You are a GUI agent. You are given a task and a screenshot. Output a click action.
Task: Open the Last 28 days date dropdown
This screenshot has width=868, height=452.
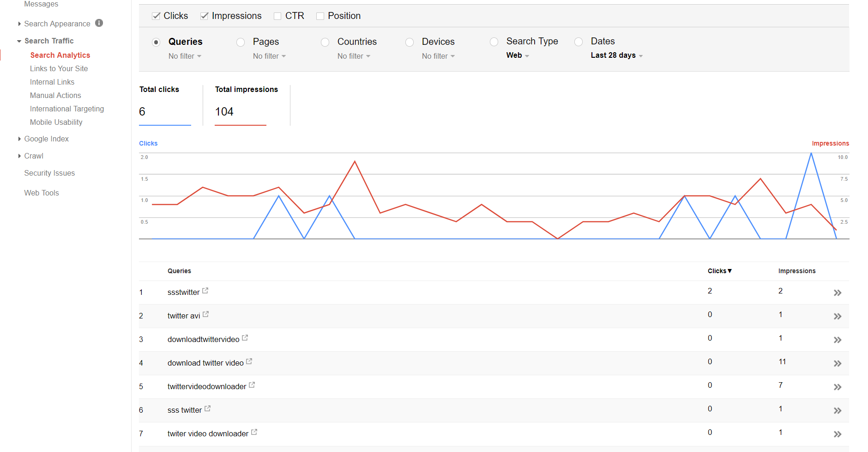pos(616,55)
